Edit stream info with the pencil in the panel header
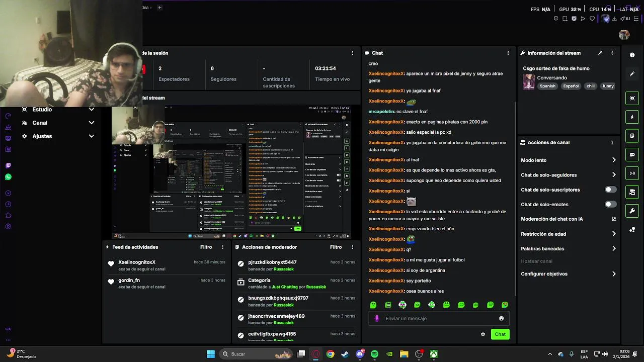Screen dimensions: 644x362 point(600,53)
